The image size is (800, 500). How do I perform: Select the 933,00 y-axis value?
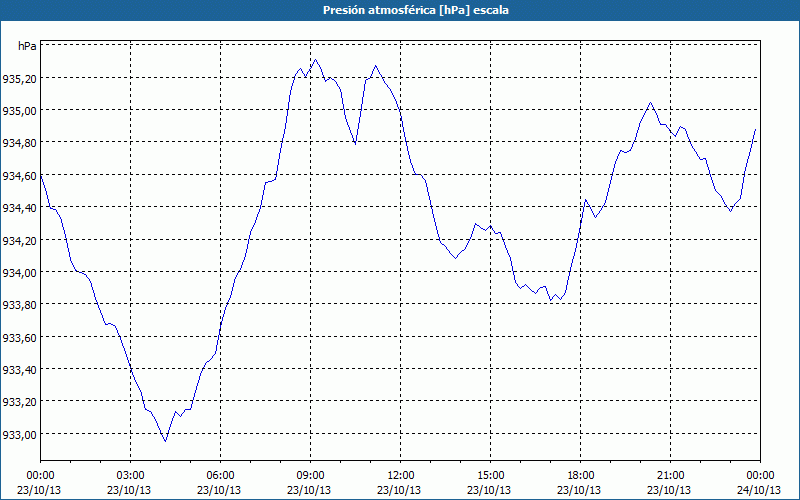pyautogui.click(x=19, y=434)
